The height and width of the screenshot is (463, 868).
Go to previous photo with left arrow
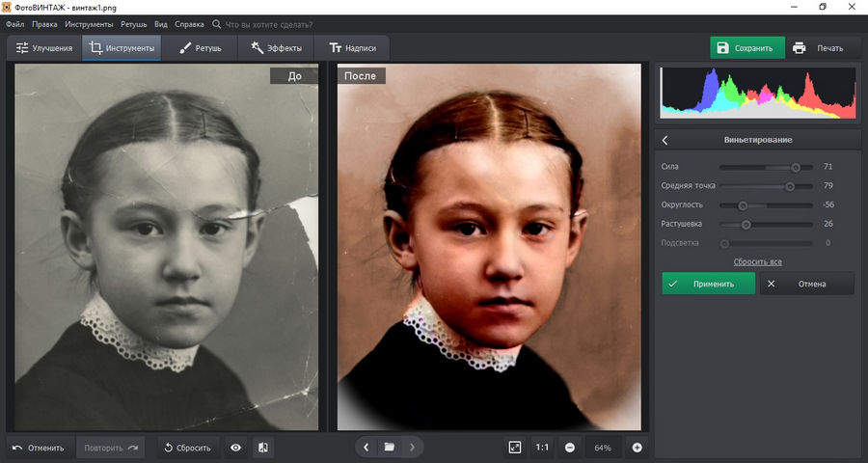pos(367,447)
